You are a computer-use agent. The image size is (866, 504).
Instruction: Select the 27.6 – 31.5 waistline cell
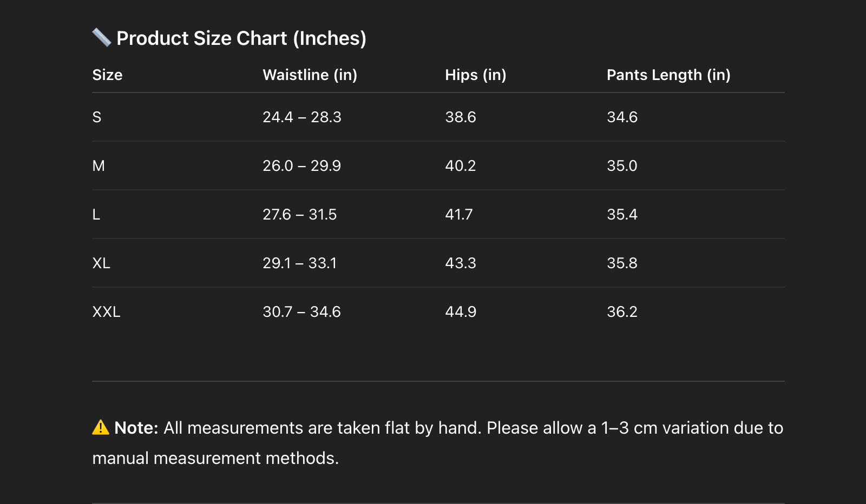[299, 215]
